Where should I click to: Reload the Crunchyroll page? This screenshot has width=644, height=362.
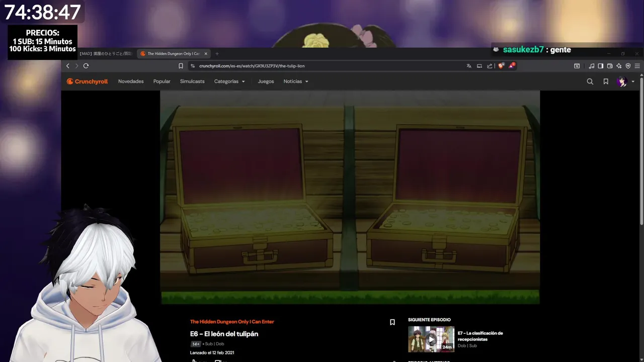point(86,66)
